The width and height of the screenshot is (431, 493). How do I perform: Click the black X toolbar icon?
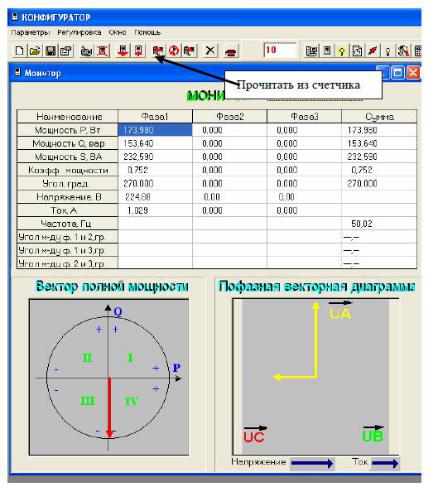pos(210,51)
